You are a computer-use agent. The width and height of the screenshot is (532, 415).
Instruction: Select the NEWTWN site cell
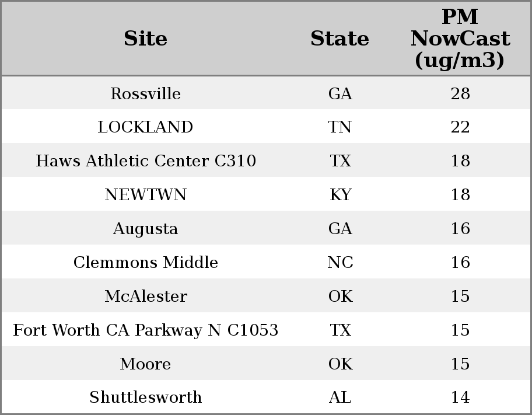click(x=146, y=194)
